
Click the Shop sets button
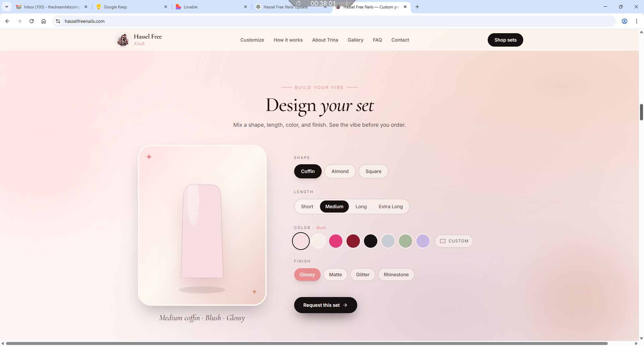coord(505,40)
